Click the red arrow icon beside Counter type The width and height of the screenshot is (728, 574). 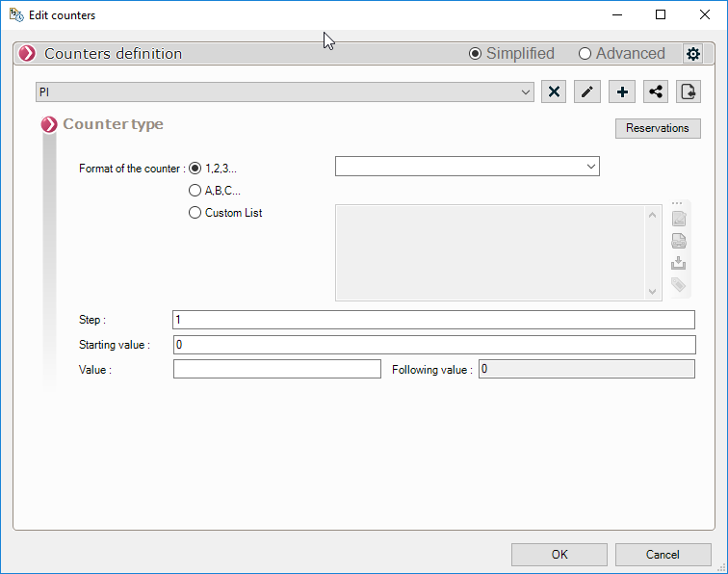(x=49, y=125)
